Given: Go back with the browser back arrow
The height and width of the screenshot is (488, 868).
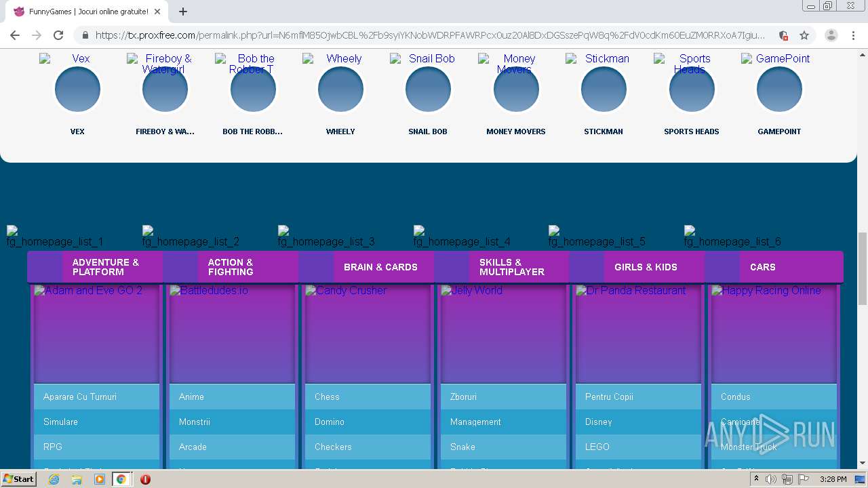Looking at the screenshot, I should pos(15,35).
